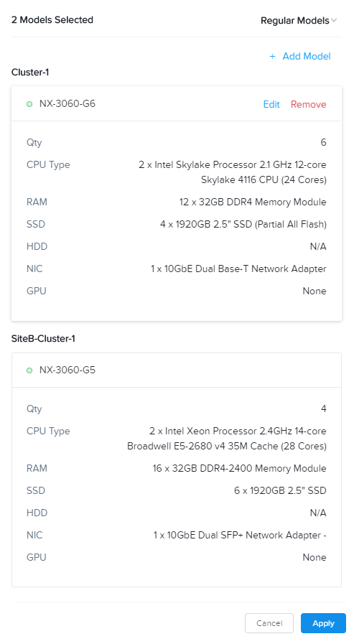Open the Regular Models dropdown
Image resolution: width=354 pixels, height=644 pixels.
(299, 21)
